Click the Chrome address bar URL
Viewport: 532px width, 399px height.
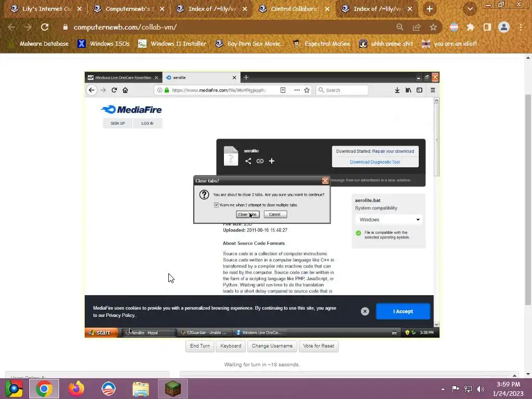(125, 27)
